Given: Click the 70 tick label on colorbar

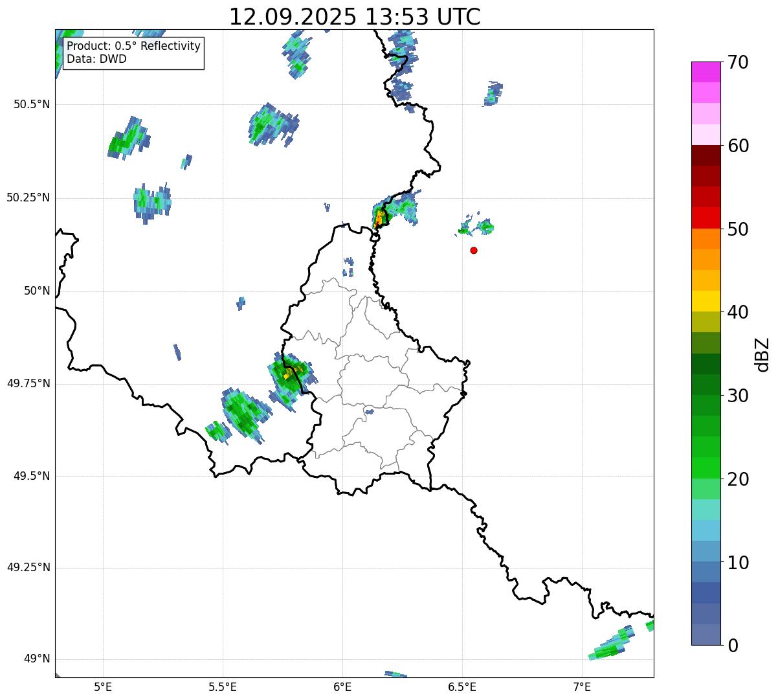Looking at the screenshot, I should point(738,63).
